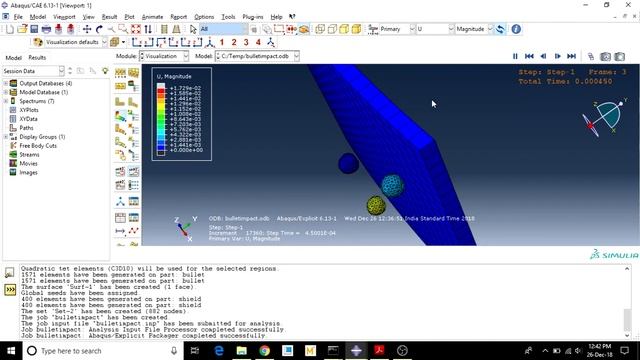Expand the Output Databases (4) node
Image resolution: width=640 pixels, height=360 pixels.
6,83
